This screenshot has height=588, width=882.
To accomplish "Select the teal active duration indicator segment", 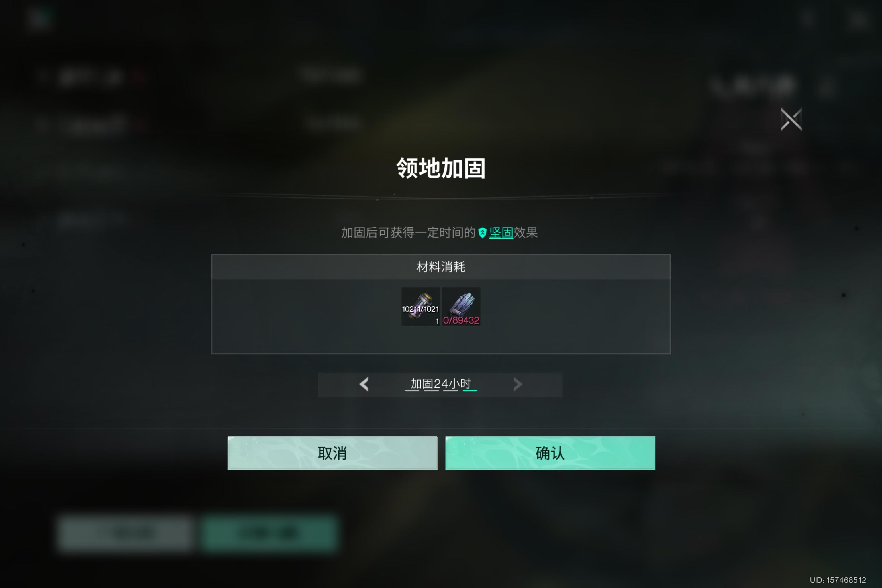I will coord(470,391).
